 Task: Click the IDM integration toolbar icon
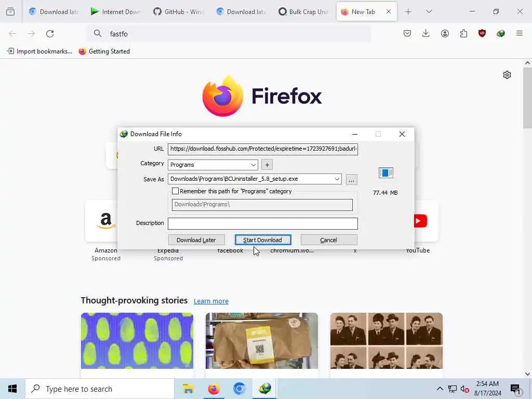pos(500,33)
